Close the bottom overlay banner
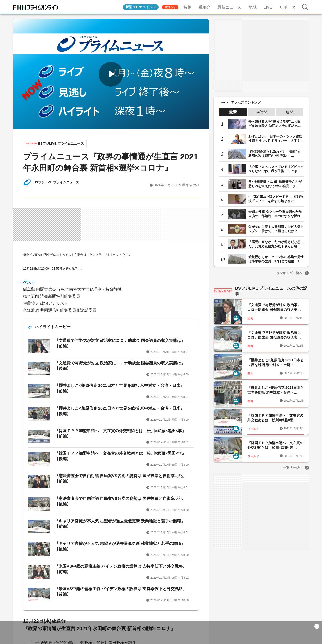The height and width of the screenshot is (644, 322). (317, 626)
